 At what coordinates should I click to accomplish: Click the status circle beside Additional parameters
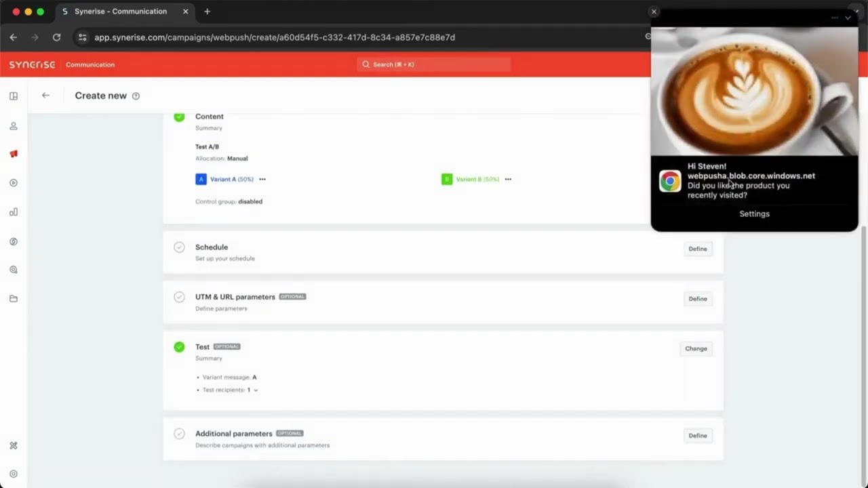pyautogui.click(x=179, y=434)
